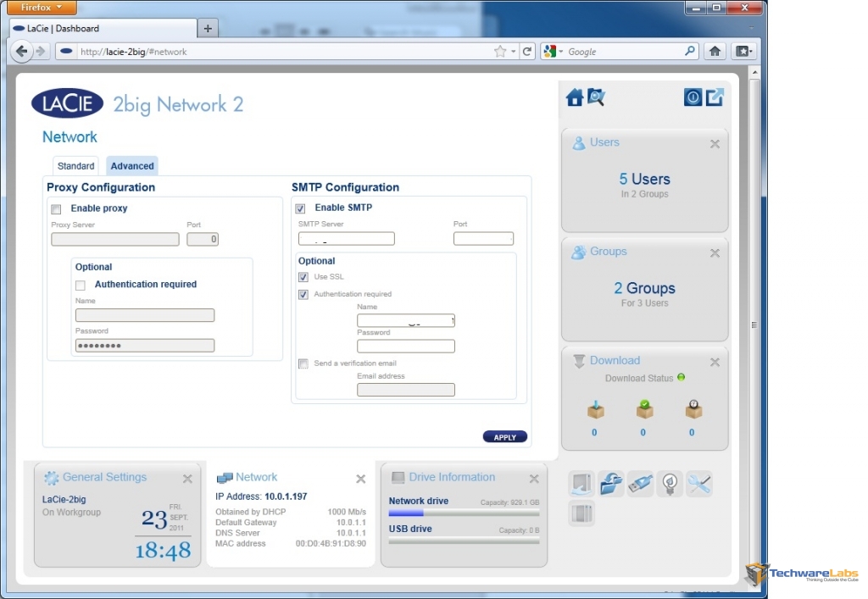
Task: Click the scheduled downloads clock box icon
Action: pyautogui.click(x=693, y=410)
